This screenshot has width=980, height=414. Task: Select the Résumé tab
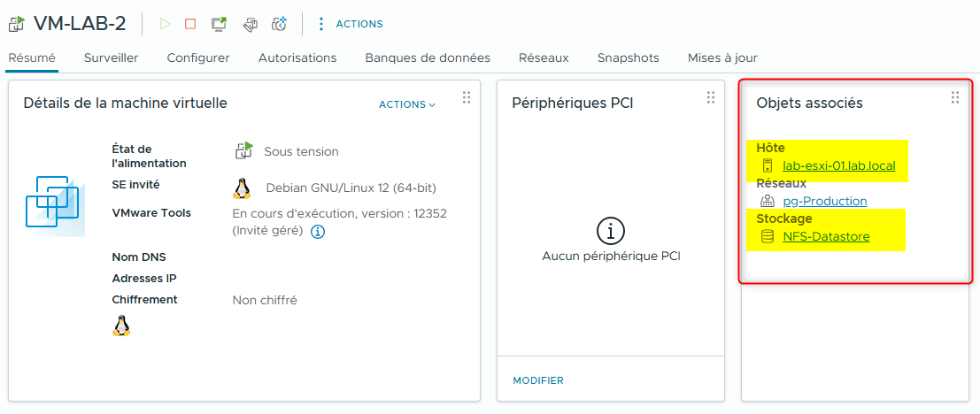[x=32, y=58]
